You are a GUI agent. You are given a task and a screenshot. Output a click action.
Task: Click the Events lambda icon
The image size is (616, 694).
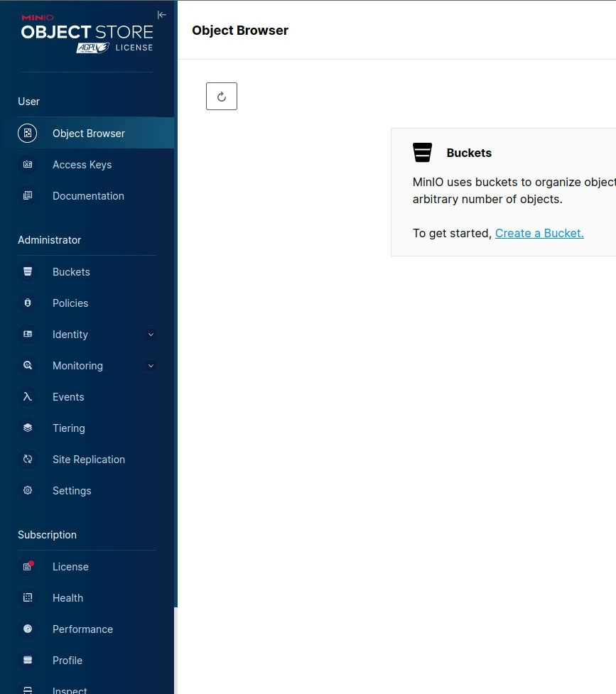click(x=28, y=396)
